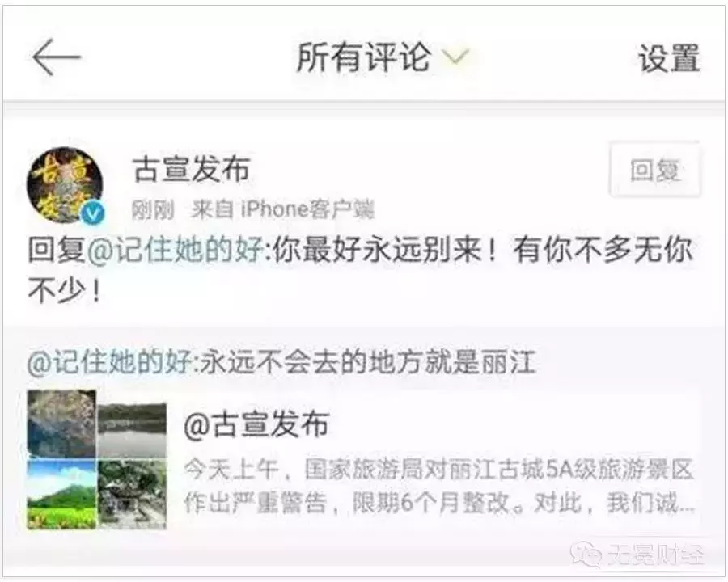Tap the 回复 button on comment
The image size is (728, 582).
654,170
